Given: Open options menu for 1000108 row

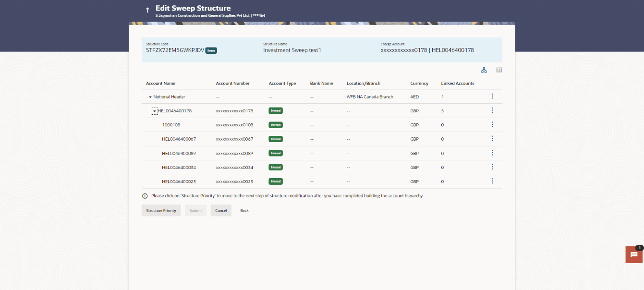Looking at the screenshot, I should point(492,125).
